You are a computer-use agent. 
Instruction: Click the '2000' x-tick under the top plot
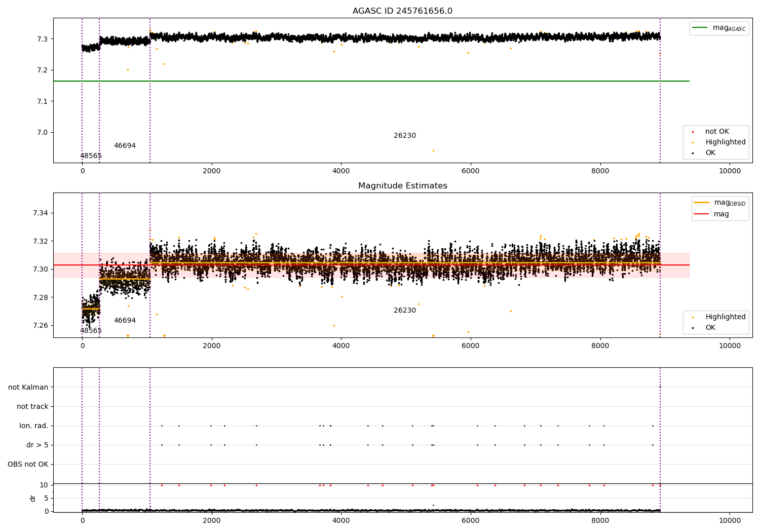[x=212, y=171]
